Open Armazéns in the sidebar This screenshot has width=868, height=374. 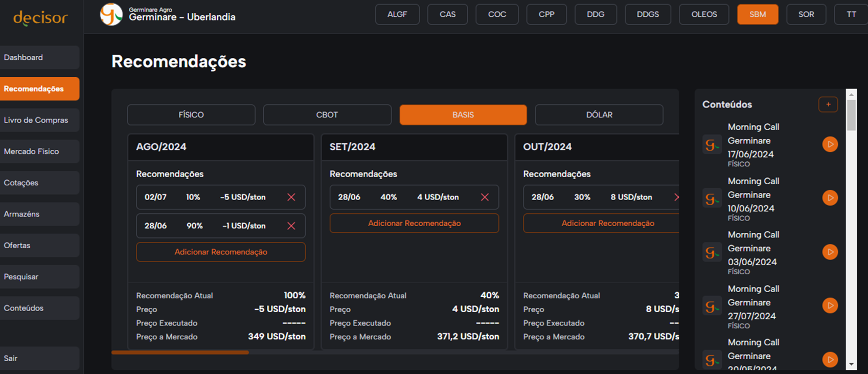coord(39,214)
